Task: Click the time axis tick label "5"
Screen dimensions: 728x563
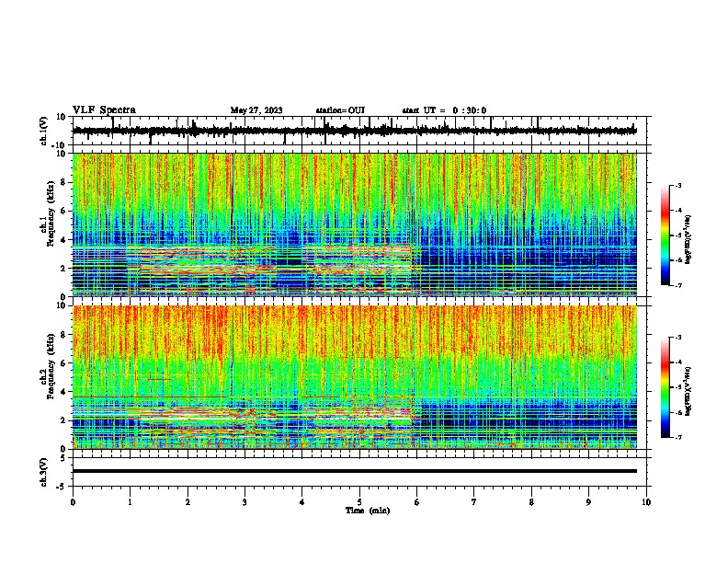Action: 359,502
